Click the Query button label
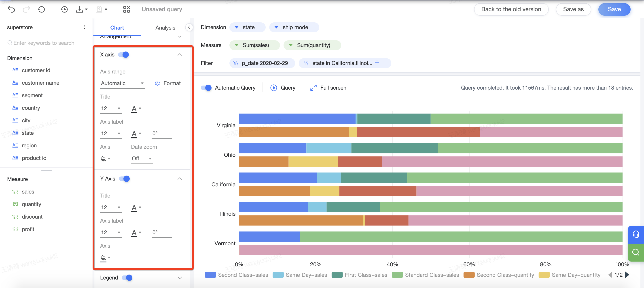The width and height of the screenshot is (644, 288). coord(288,88)
